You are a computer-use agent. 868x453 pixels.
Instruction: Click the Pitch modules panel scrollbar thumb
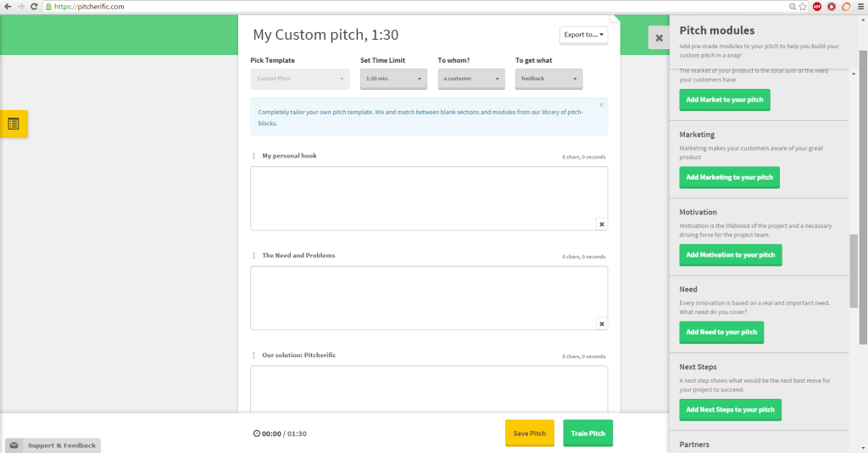[854, 271]
